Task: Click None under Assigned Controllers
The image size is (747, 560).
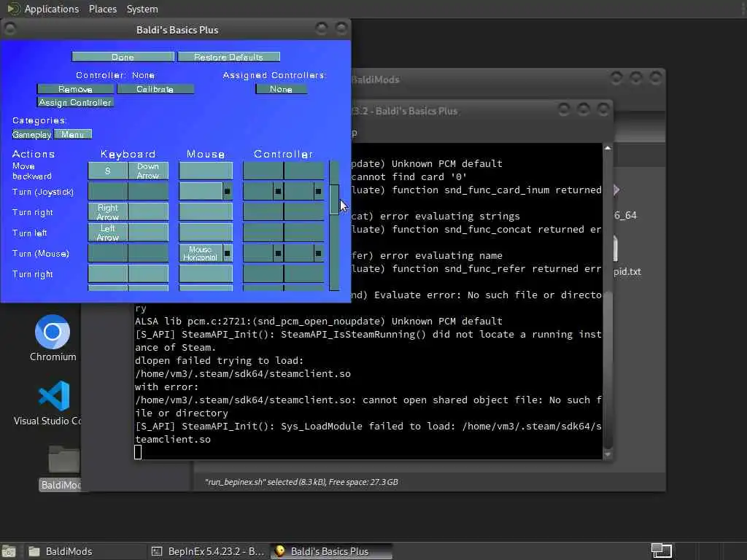Action: 281,89
